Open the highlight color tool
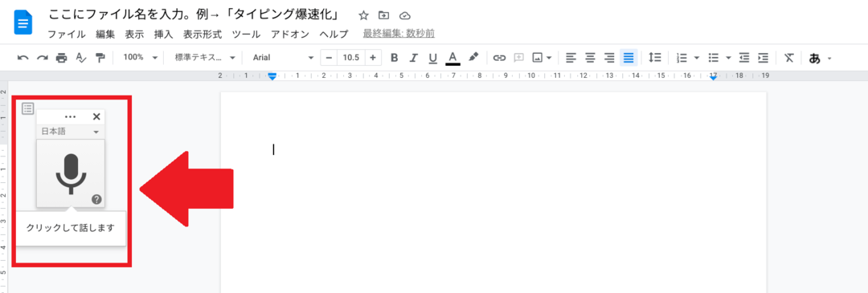 click(x=473, y=58)
